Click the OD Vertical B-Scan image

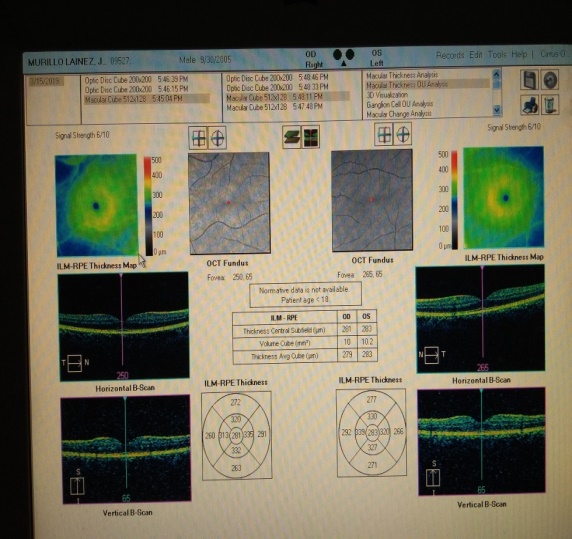[x=126, y=450]
